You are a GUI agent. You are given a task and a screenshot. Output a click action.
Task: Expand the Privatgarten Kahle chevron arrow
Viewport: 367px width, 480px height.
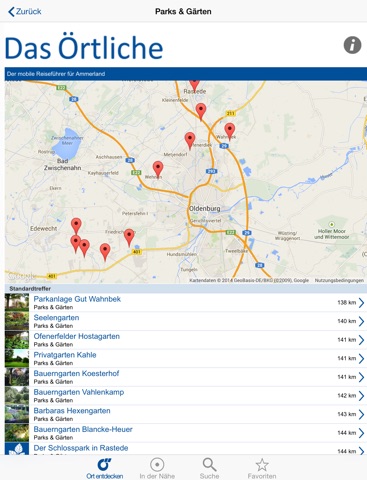coord(361,359)
